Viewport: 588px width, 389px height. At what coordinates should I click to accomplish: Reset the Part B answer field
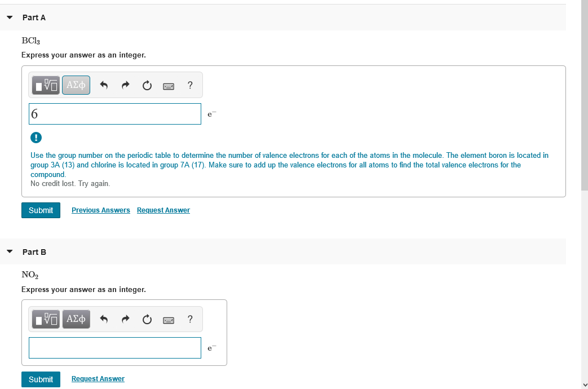[x=147, y=319]
